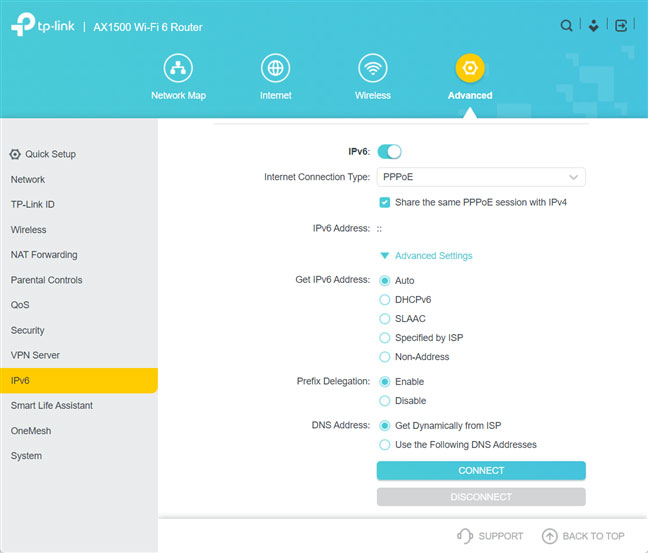
Task: Toggle the IPv6 switch off
Action: tap(389, 152)
